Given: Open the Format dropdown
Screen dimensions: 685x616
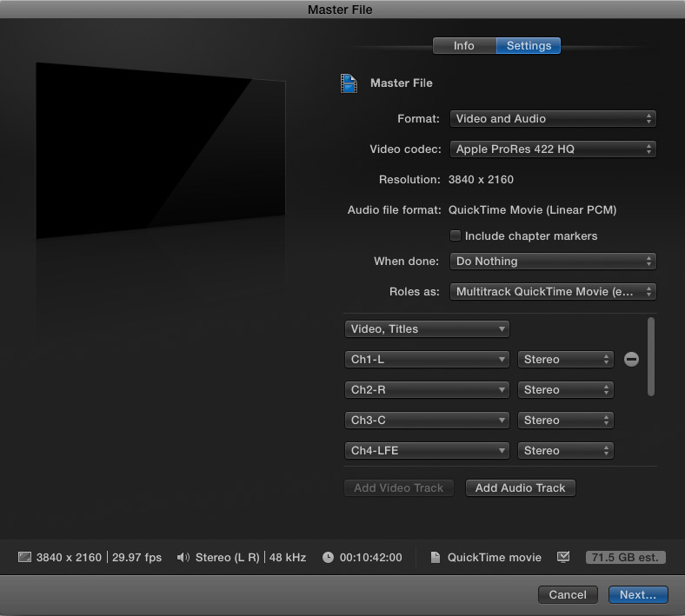Looking at the screenshot, I should (553, 119).
